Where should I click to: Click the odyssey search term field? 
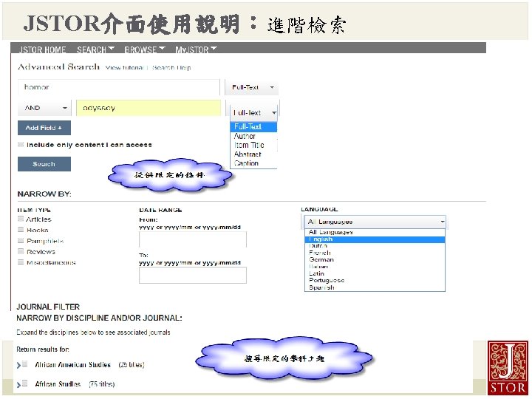[x=149, y=108]
